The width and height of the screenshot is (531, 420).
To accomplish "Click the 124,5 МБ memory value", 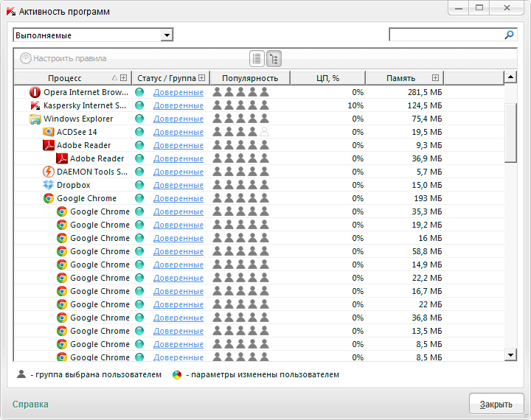I will (425, 105).
